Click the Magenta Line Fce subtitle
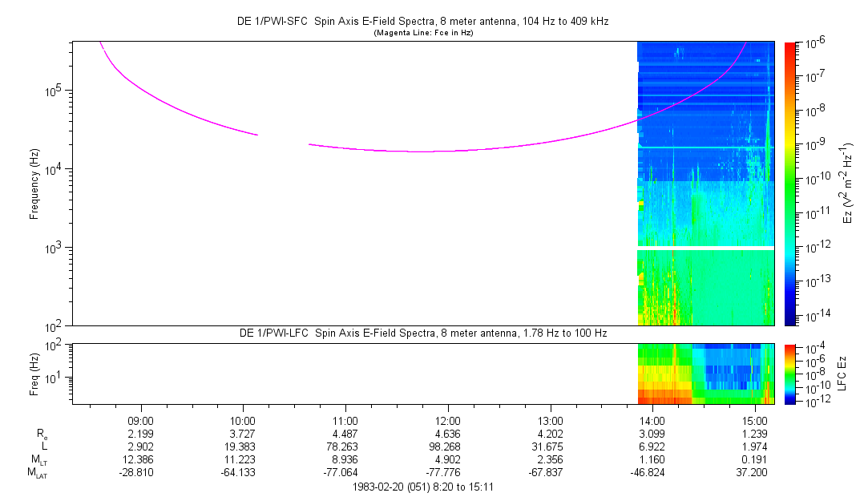Viewport: 868px width, 497px height. click(424, 32)
